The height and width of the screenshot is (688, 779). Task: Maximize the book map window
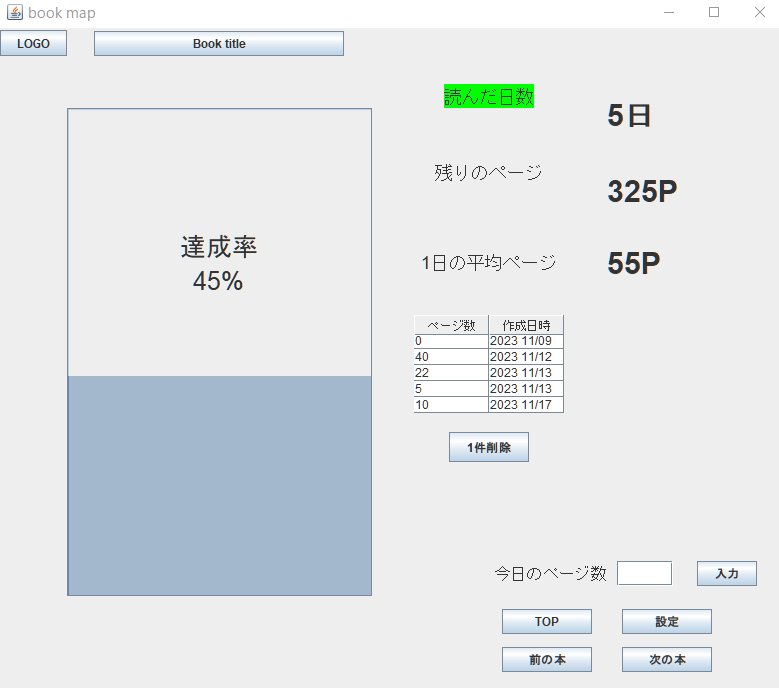click(714, 12)
